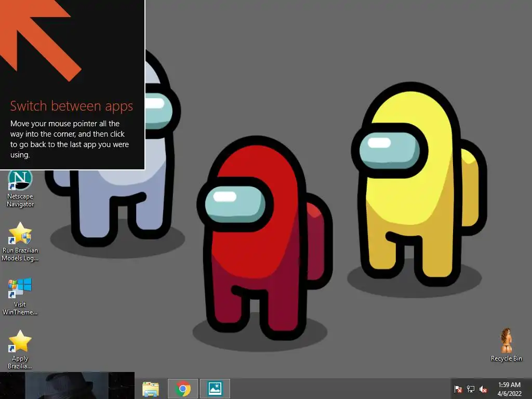Click the Start thumbnail in the bottom-left corner
532x399 pixels.
67,385
